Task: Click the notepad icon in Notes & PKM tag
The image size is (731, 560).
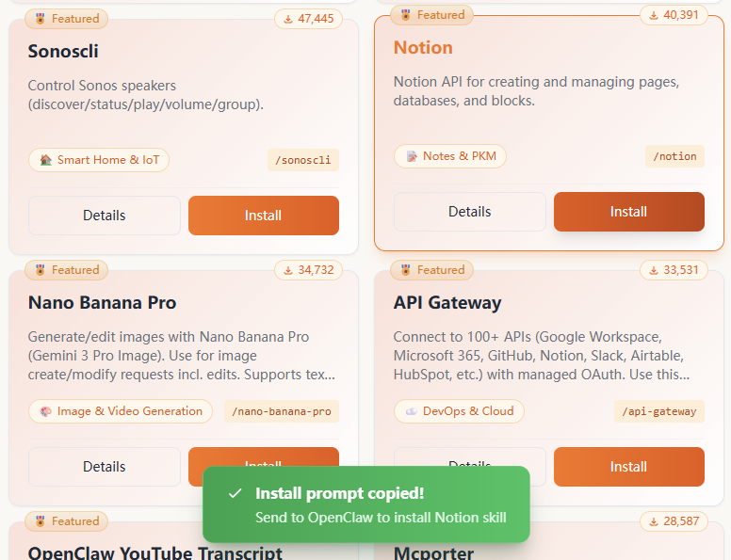Action: coord(411,156)
